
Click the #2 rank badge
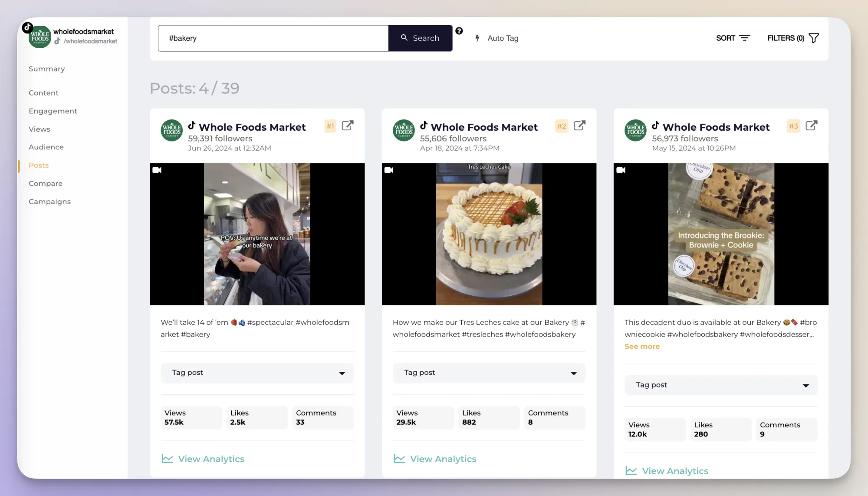click(562, 126)
